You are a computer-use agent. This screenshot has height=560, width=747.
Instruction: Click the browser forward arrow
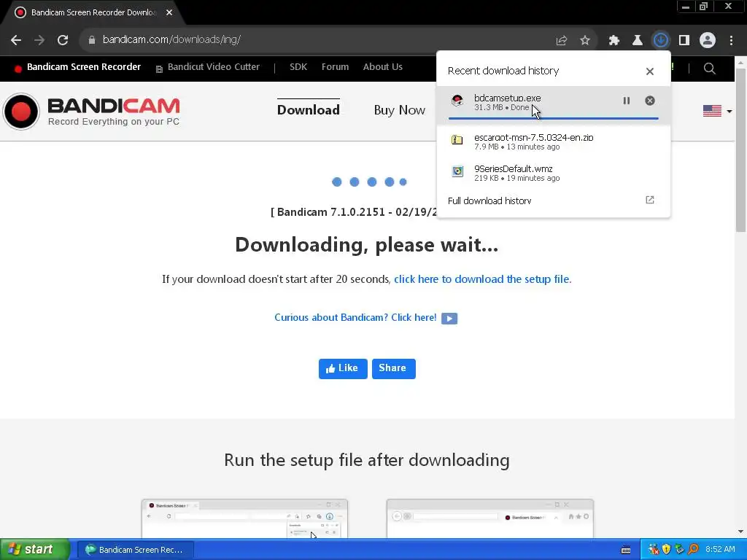(39, 40)
